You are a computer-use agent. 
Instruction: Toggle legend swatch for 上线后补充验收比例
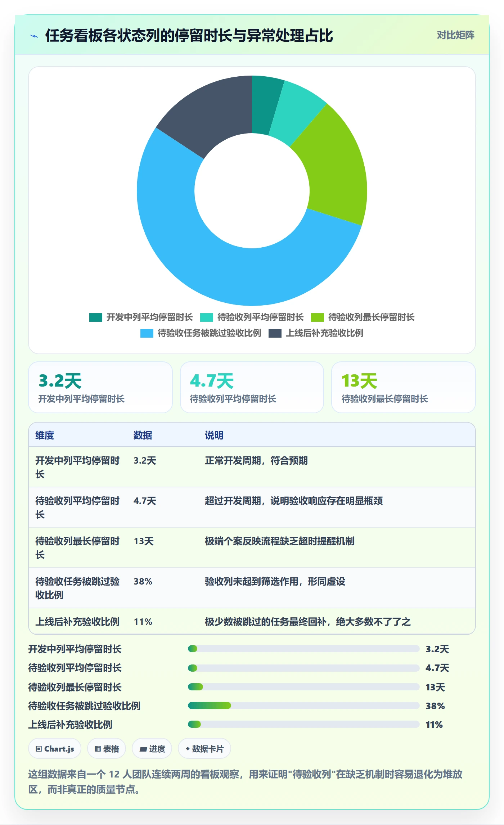click(x=275, y=333)
